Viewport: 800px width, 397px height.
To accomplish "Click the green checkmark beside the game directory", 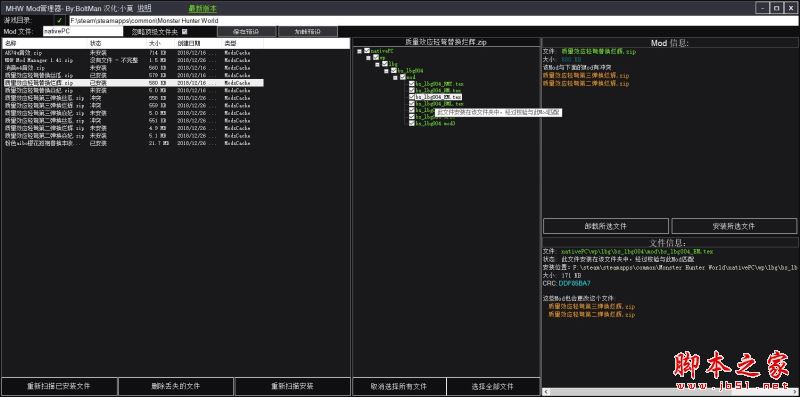I will click(59, 20).
